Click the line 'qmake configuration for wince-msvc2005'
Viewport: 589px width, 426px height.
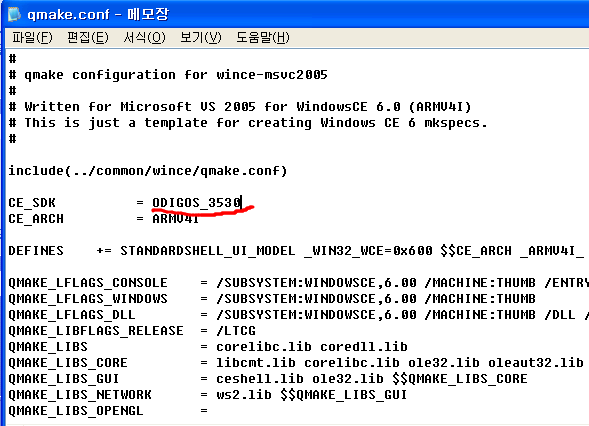click(x=176, y=75)
